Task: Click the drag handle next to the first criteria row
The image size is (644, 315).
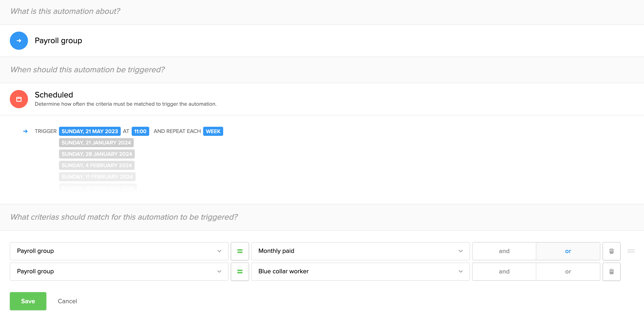Action: coord(631,251)
